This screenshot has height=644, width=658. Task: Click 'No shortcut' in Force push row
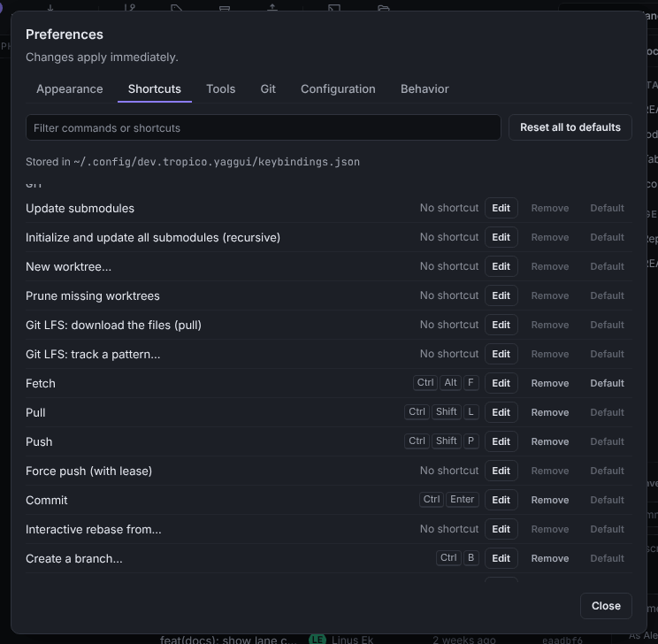coord(449,471)
